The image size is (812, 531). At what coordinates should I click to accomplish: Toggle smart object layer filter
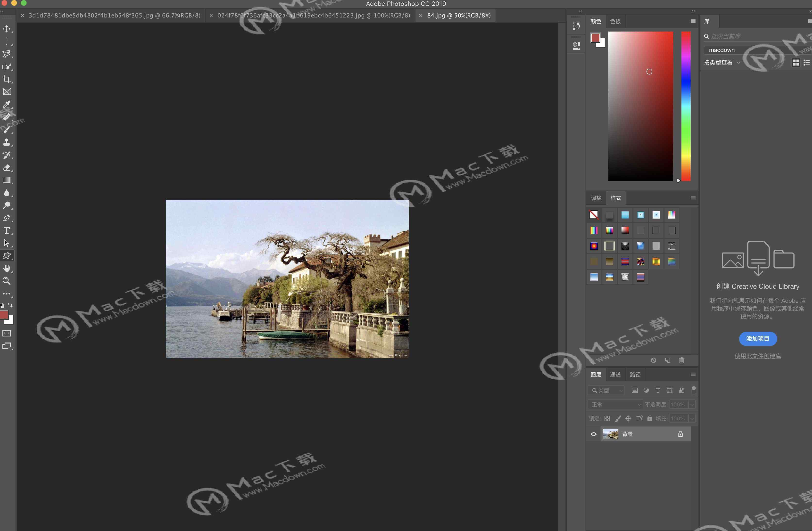pyautogui.click(x=681, y=391)
